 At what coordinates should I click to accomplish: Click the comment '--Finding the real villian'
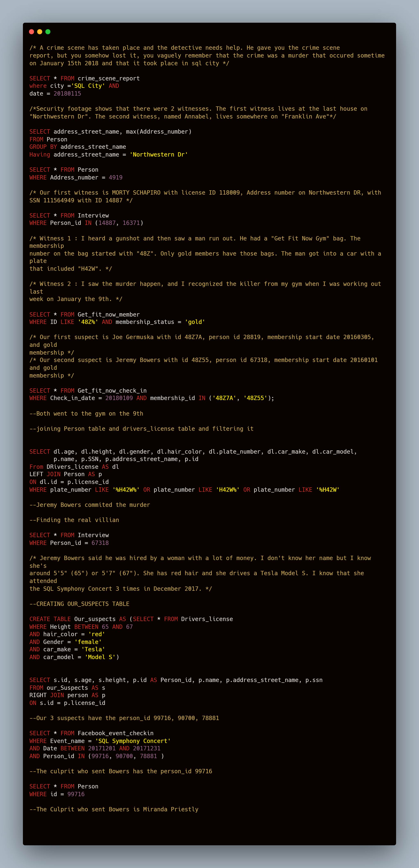click(74, 520)
